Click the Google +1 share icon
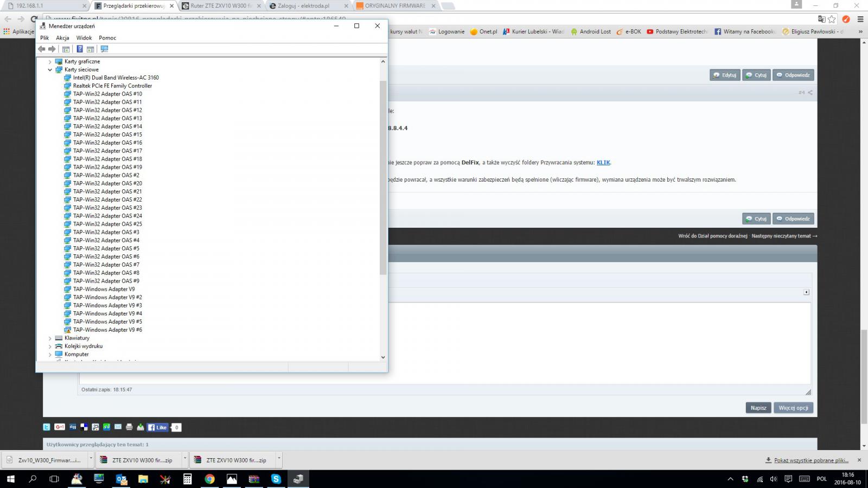 pos(60,427)
